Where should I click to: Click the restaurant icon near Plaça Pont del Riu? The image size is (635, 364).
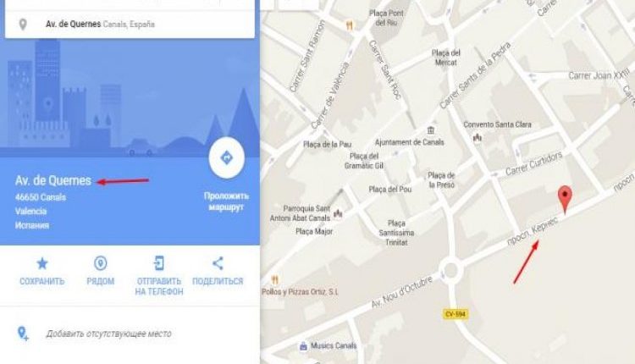point(350,26)
